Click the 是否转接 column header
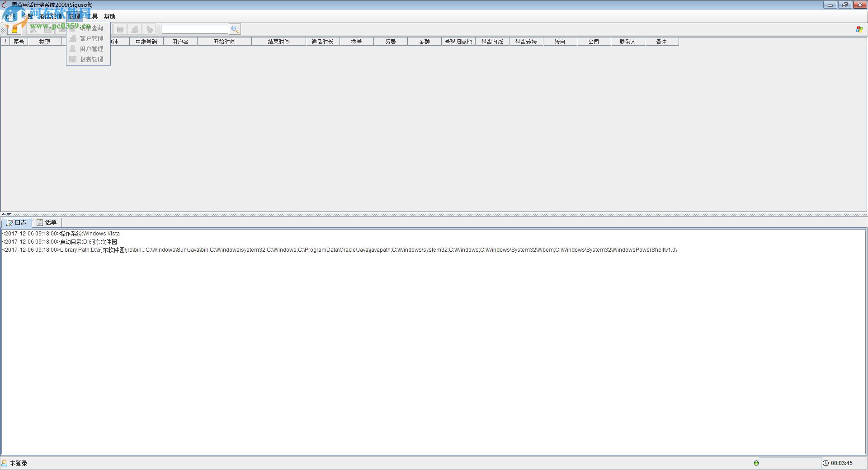The image size is (868, 470). [526, 42]
